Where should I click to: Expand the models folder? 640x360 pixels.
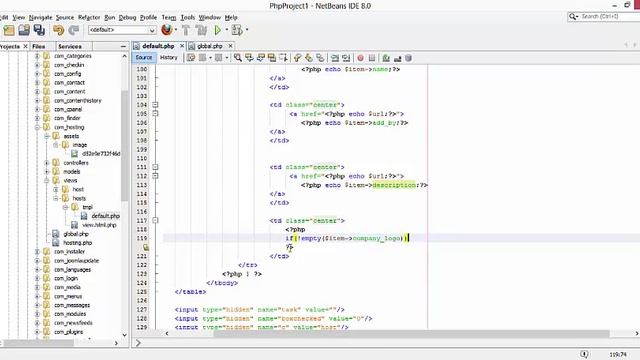click(47, 172)
